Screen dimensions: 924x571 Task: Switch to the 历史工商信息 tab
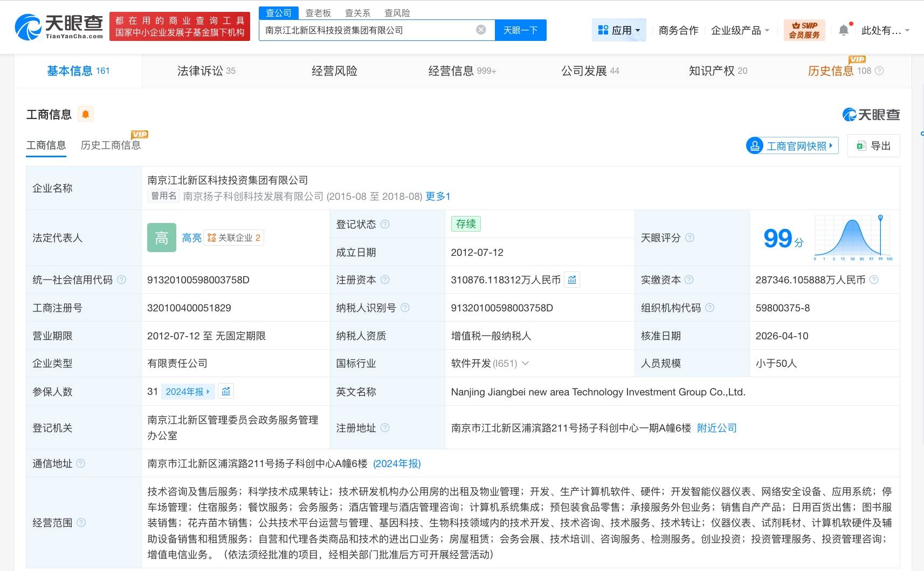(111, 145)
